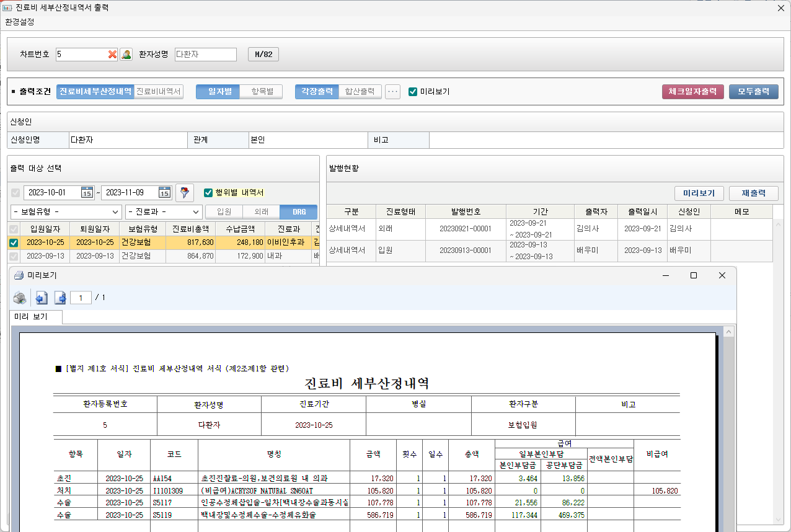Select the 미리 보기 tab
This screenshot has height=532, width=791.
pyautogui.click(x=31, y=317)
